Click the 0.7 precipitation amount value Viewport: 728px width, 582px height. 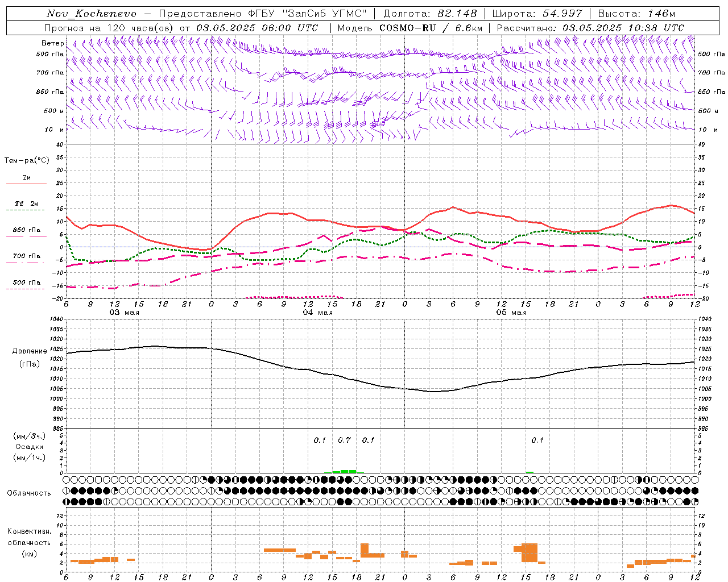[x=344, y=440]
